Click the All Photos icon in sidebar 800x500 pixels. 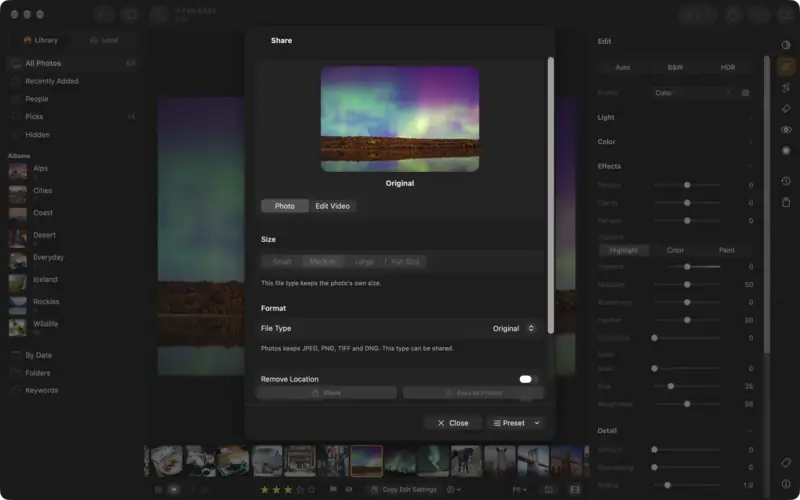(x=16, y=63)
